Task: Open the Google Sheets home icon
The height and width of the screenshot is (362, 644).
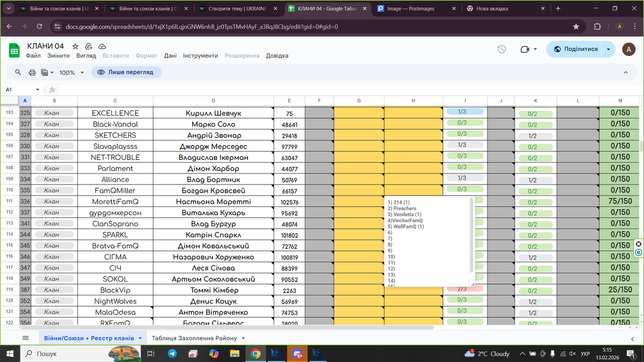Action: click(14, 50)
